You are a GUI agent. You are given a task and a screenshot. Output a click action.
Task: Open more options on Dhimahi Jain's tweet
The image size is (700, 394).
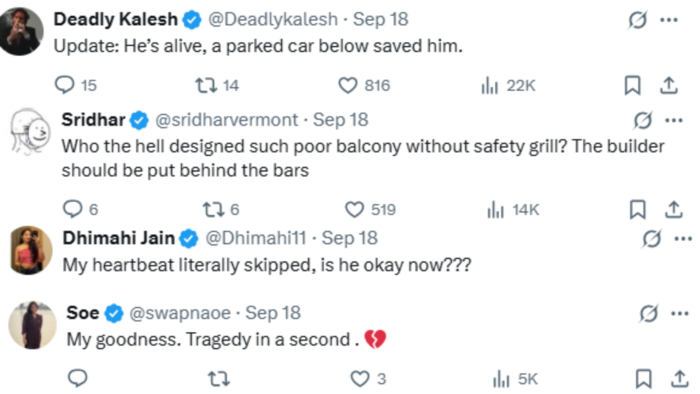click(683, 239)
